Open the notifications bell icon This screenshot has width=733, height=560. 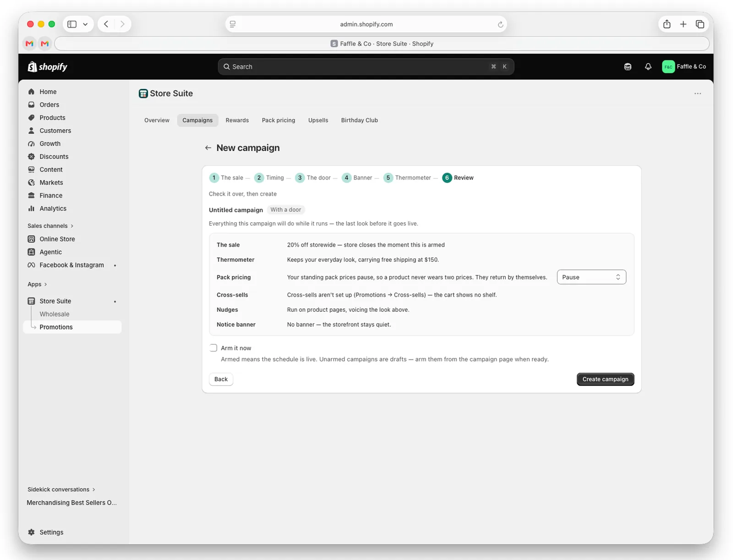(x=648, y=67)
